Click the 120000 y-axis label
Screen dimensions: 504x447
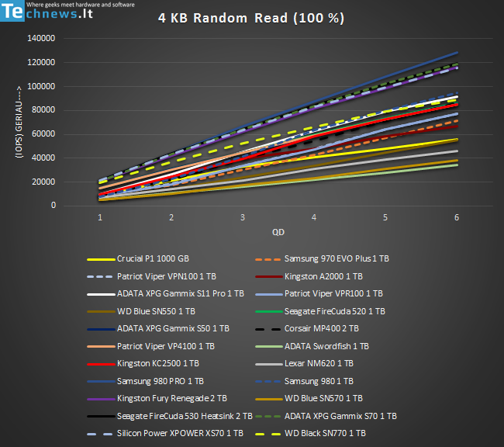(x=41, y=62)
